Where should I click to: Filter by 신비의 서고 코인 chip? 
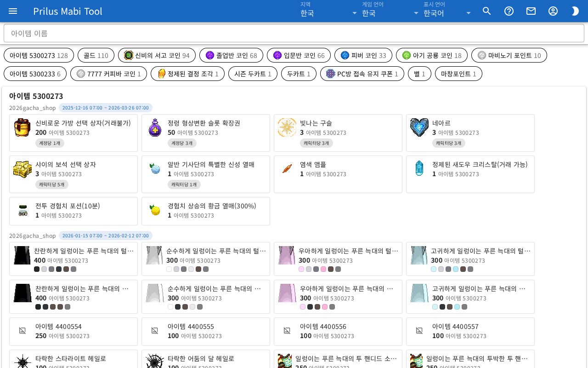click(157, 55)
